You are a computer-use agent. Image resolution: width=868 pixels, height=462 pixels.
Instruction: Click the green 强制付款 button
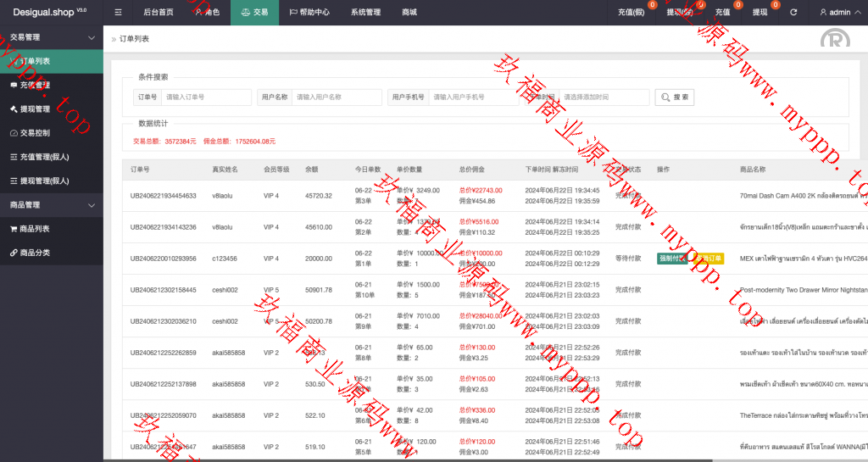point(671,259)
